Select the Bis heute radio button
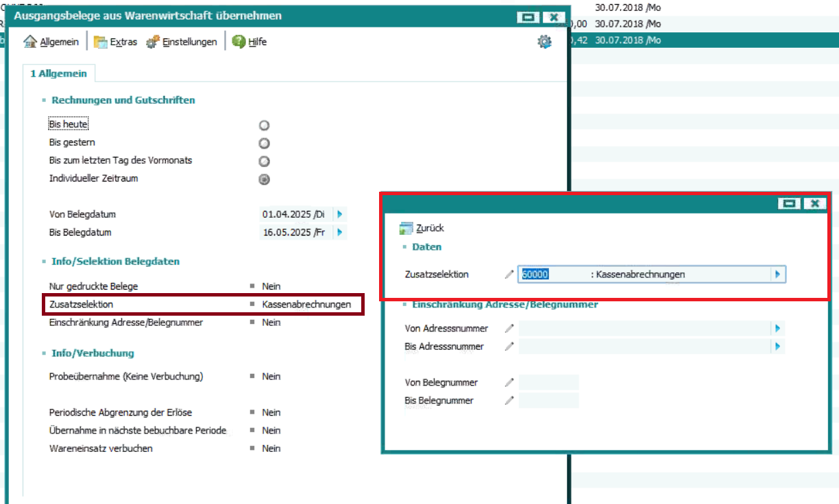The width and height of the screenshot is (839, 504). pos(264,125)
